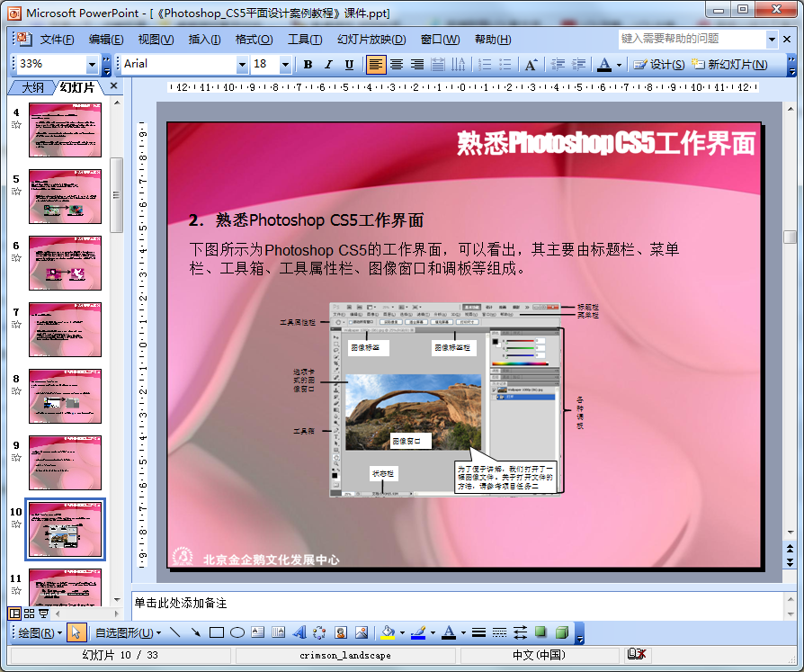Image resolution: width=804 pixels, height=672 pixels.
Task: Select the Line drawing tool
Action: (x=174, y=632)
